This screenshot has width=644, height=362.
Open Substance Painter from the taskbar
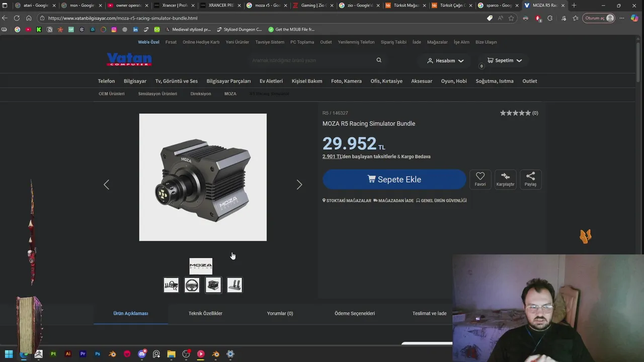(x=53, y=354)
